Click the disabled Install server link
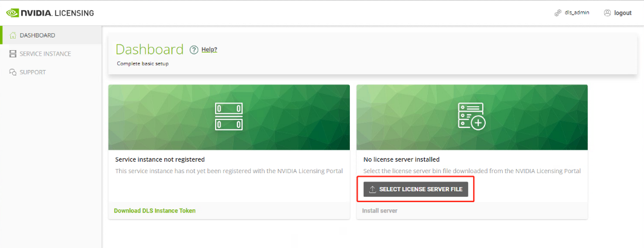Screen dimensions: 644x248 coord(379,211)
